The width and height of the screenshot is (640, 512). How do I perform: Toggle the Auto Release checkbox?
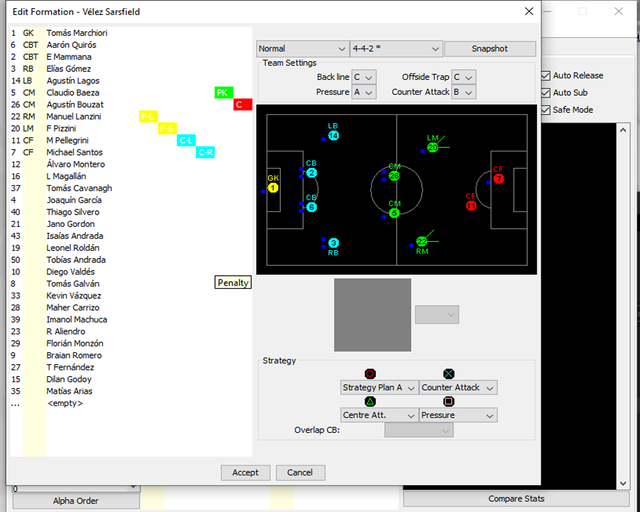[x=546, y=76]
